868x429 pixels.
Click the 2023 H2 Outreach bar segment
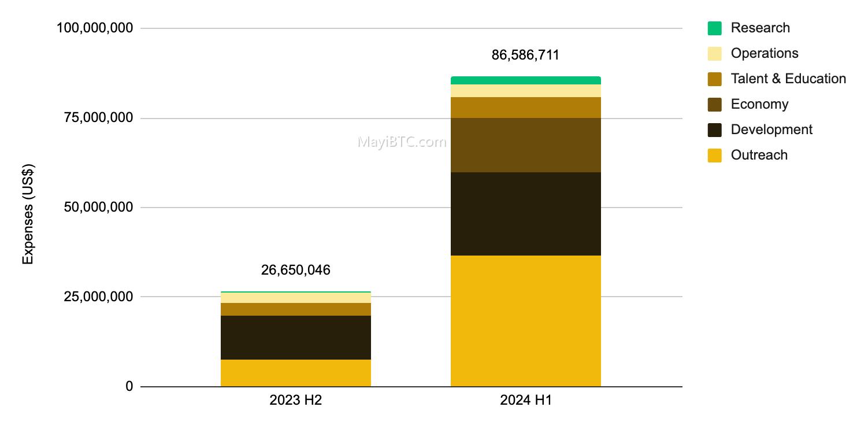tap(296, 373)
